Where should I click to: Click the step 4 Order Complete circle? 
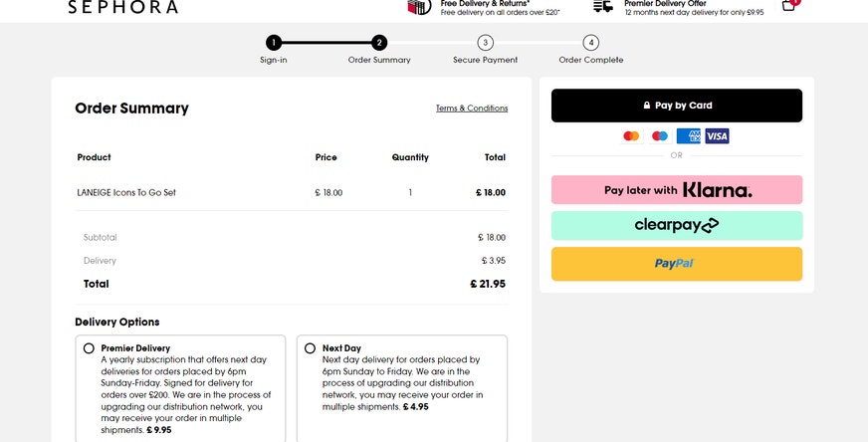(x=590, y=43)
